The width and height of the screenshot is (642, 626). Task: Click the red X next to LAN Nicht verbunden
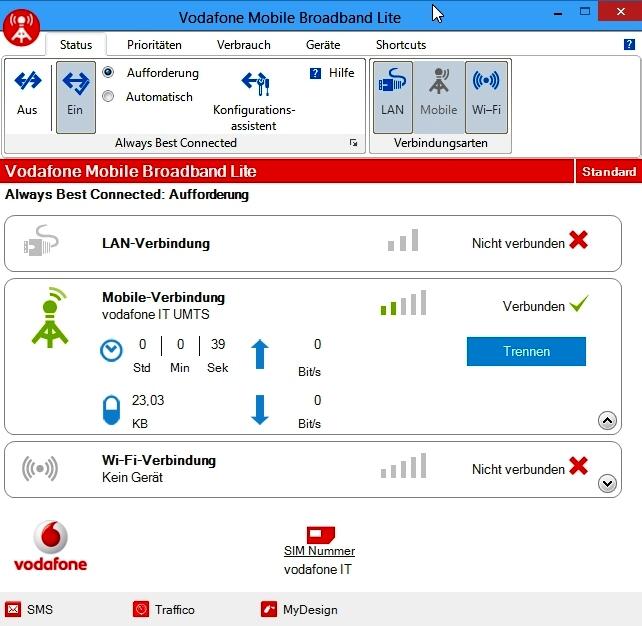click(579, 240)
